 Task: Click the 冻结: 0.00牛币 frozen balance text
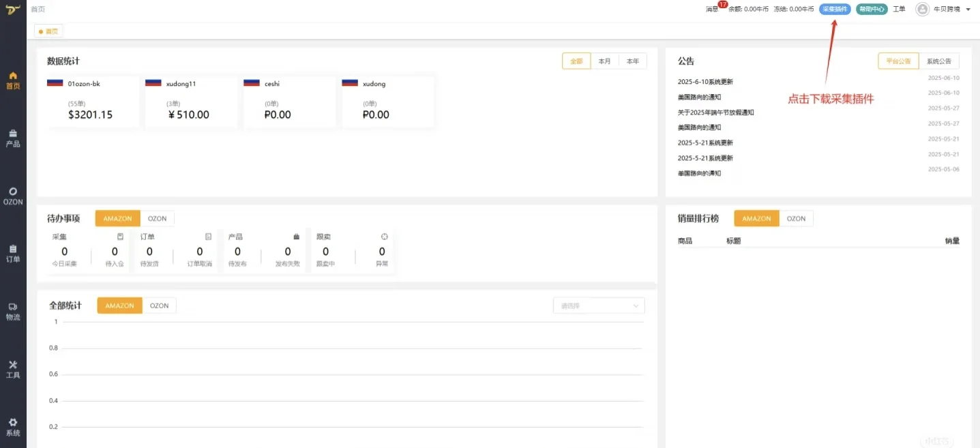coord(794,10)
